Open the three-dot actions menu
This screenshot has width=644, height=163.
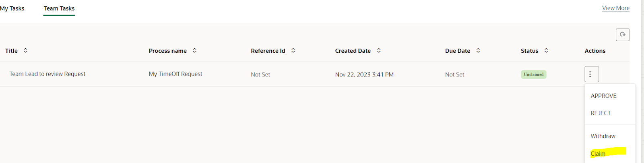click(592, 74)
